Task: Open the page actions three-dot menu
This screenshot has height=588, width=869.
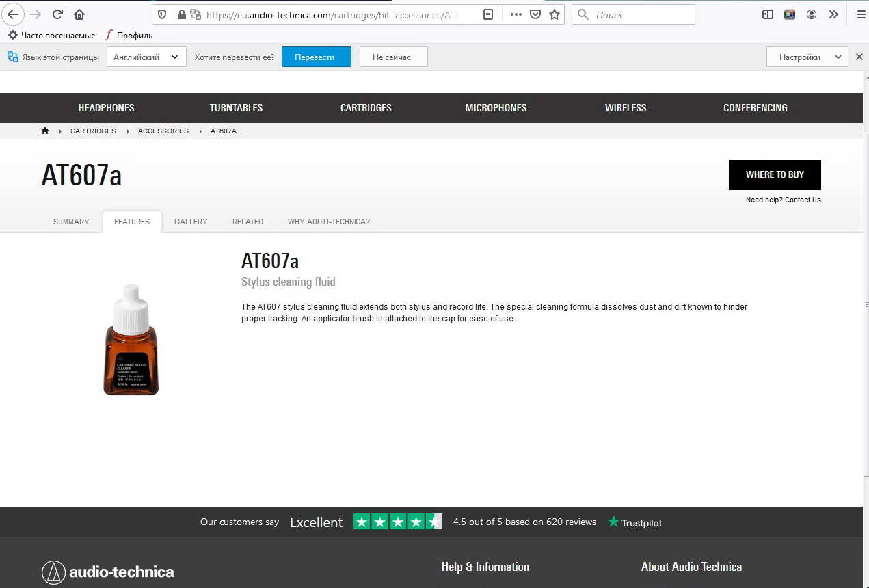Action: 516,14
